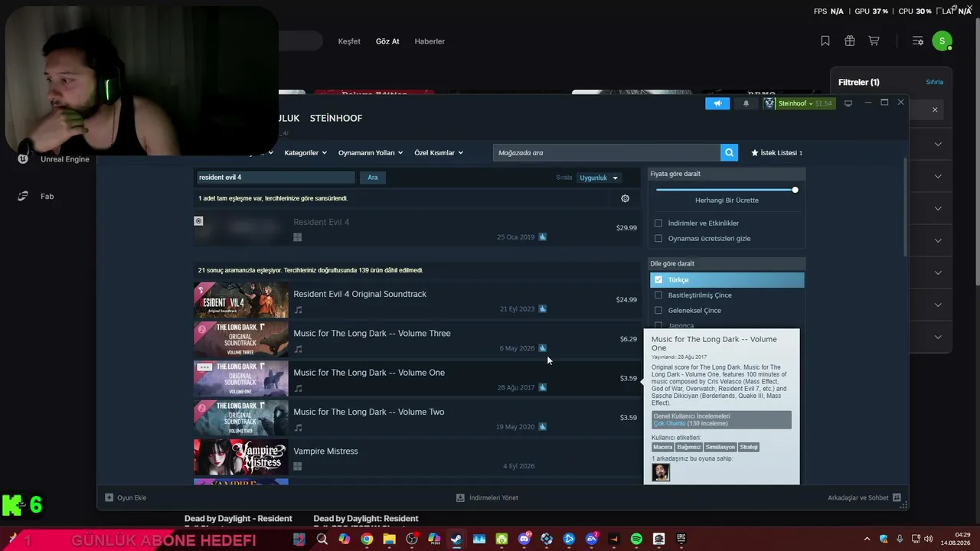Click the Ara search button
This screenshot has width=980, height=551.
(x=373, y=178)
